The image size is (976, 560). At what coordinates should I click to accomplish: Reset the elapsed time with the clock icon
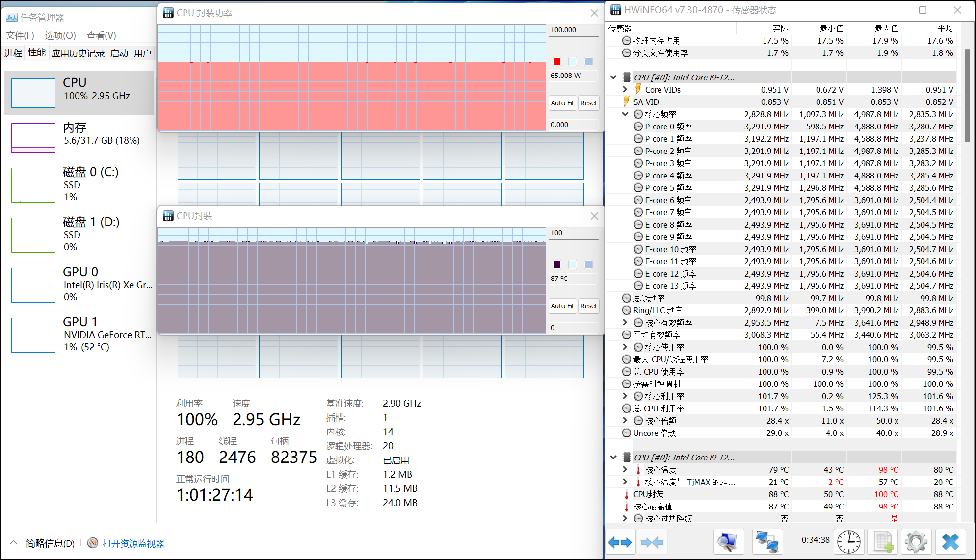click(848, 542)
